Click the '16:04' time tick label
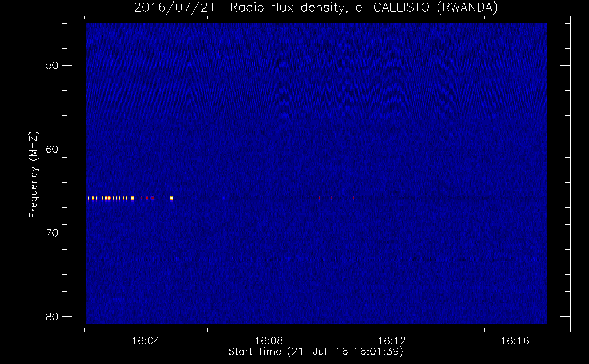The width and height of the screenshot is (589, 364). [x=146, y=341]
